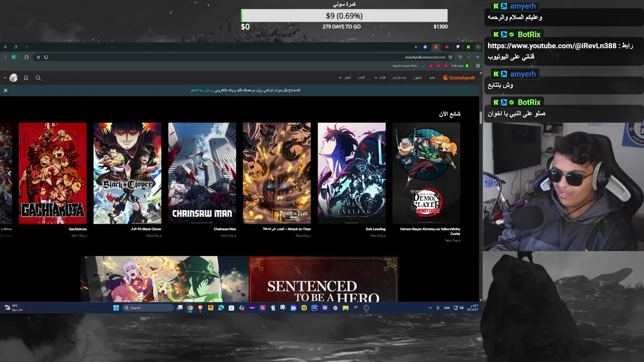Open the tab search dropdown arrow
The image size is (644, 362).
click(478, 47)
